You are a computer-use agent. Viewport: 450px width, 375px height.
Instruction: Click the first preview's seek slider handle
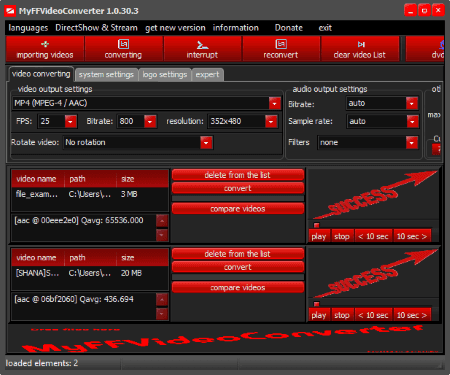[316, 225]
